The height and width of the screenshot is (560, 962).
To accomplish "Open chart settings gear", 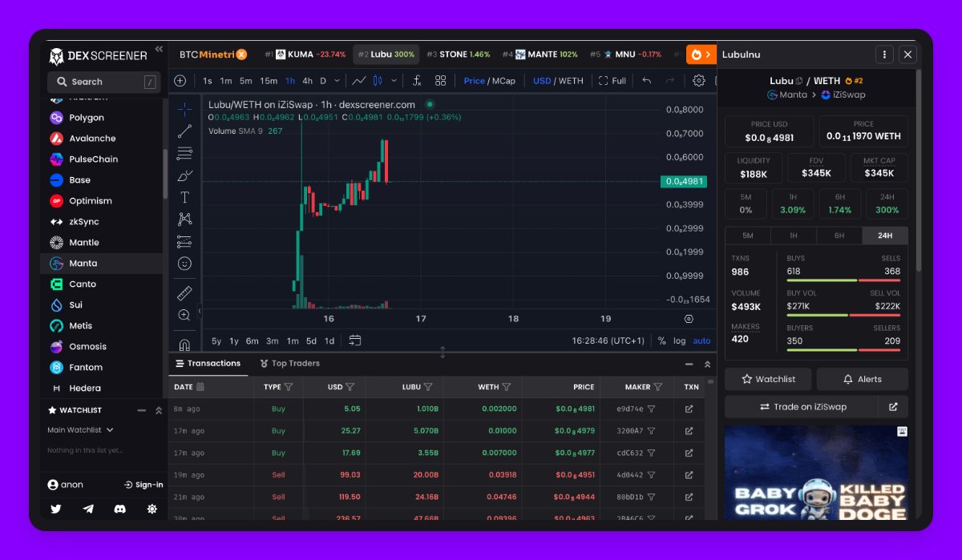I will (x=698, y=81).
